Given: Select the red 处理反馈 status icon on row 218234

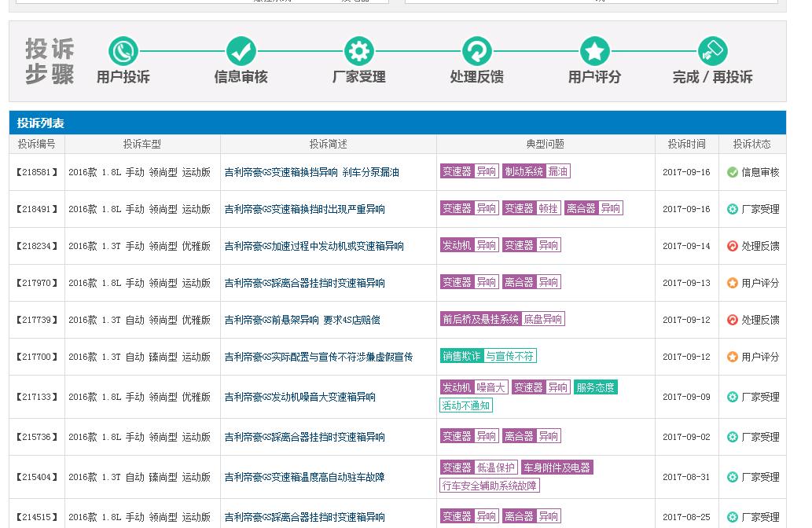Looking at the screenshot, I should (x=731, y=245).
